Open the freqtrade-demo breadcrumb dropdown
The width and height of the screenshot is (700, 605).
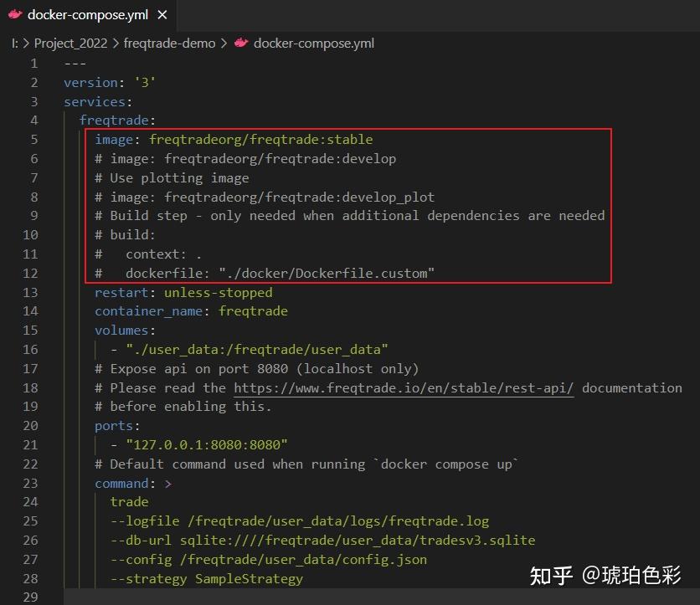pos(169,43)
